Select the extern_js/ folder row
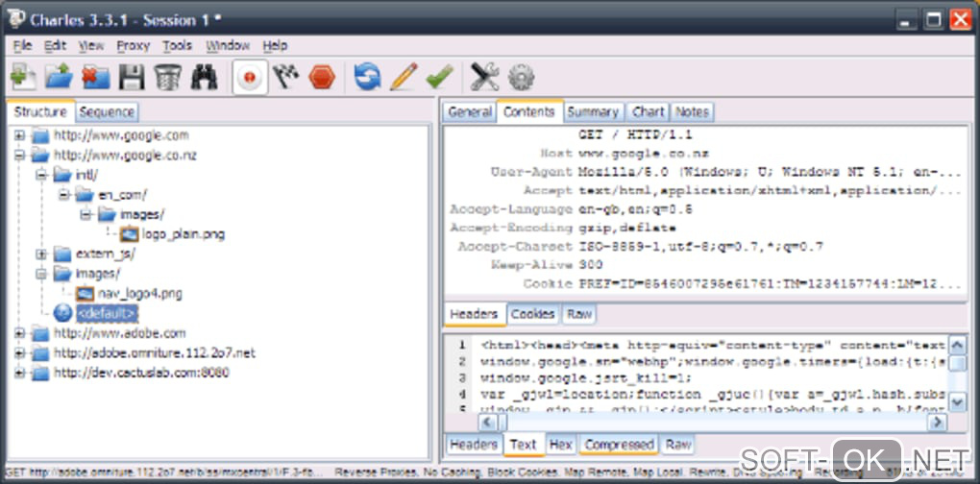The width and height of the screenshot is (980, 484). click(105, 254)
